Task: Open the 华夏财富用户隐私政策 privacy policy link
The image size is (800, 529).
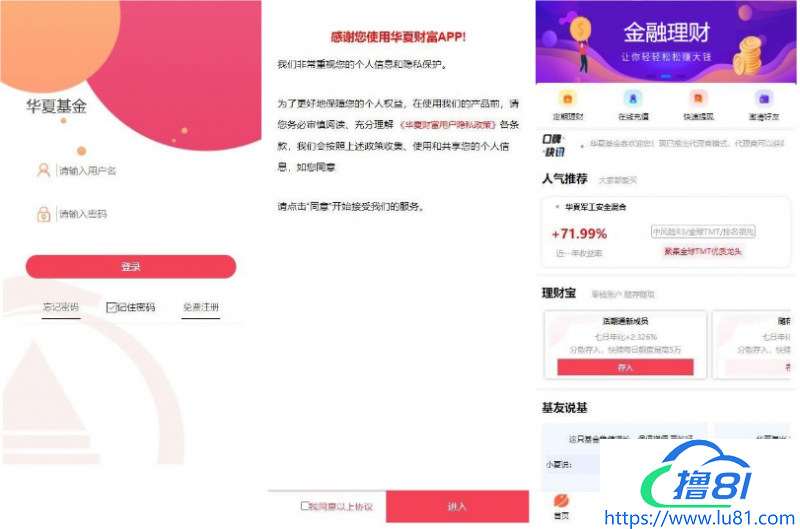Action: click(447, 125)
